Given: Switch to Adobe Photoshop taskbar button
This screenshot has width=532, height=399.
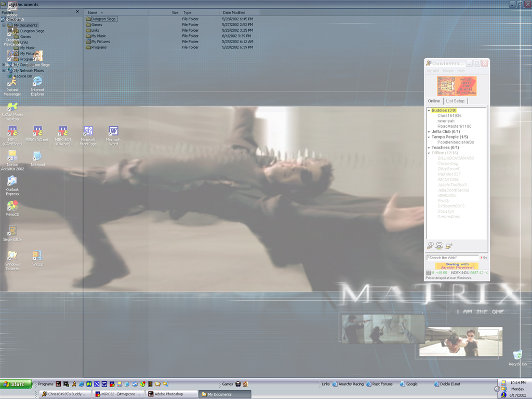Looking at the screenshot, I should coord(171,394).
